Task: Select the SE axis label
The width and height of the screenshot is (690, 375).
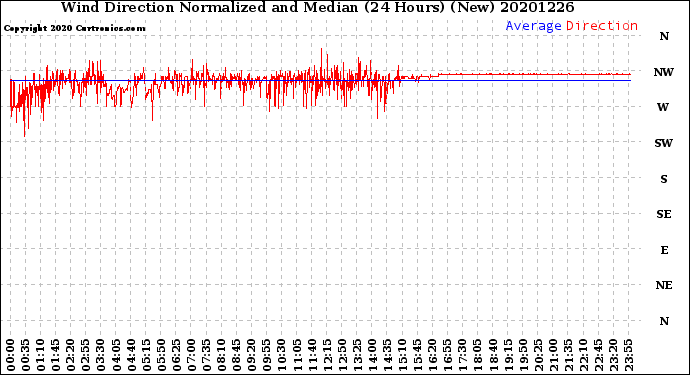Action: pyautogui.click(x=664, y=214)
